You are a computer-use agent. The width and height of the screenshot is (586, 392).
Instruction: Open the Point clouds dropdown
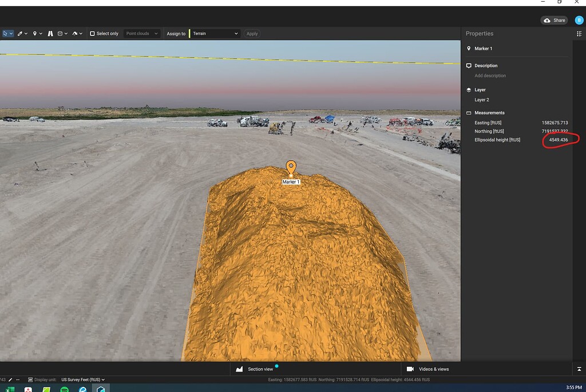click(x=142, y=33)
